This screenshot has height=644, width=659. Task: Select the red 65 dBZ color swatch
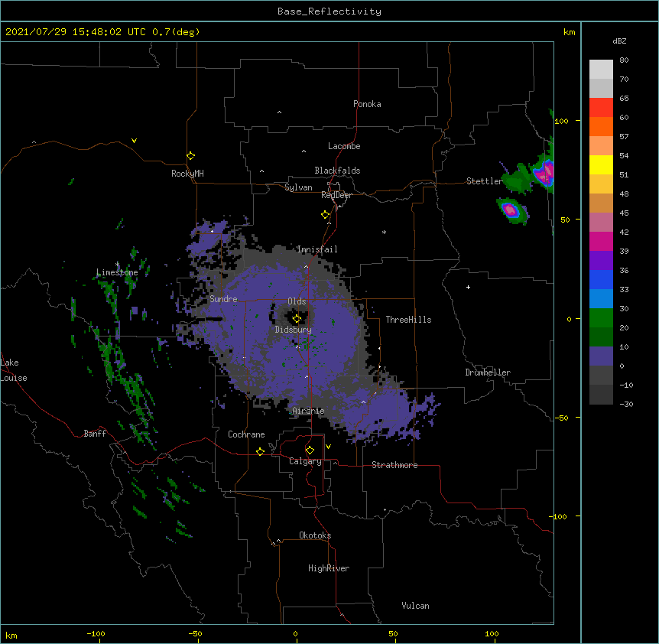coord(601,108)
